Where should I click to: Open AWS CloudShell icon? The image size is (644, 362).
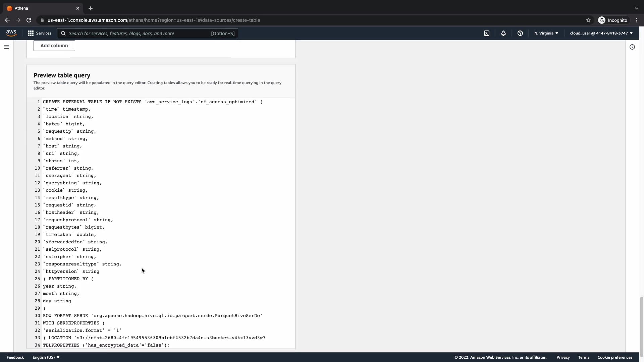(487, 33)
